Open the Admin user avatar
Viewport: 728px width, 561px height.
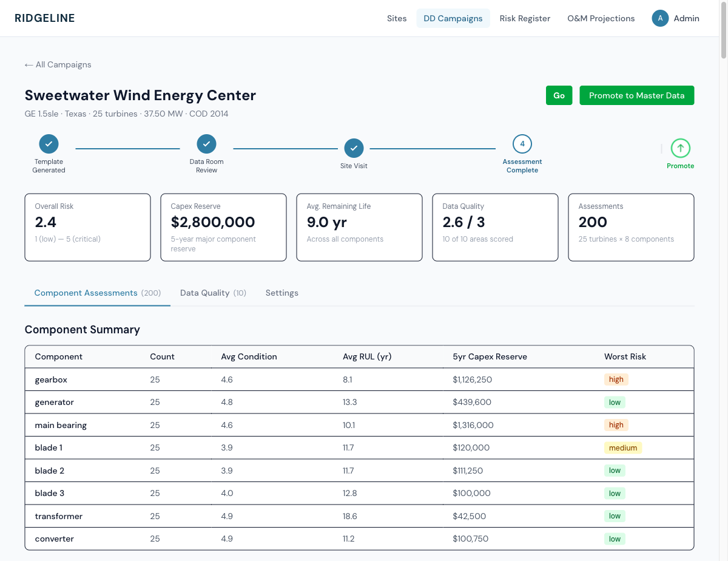[660, 18]
